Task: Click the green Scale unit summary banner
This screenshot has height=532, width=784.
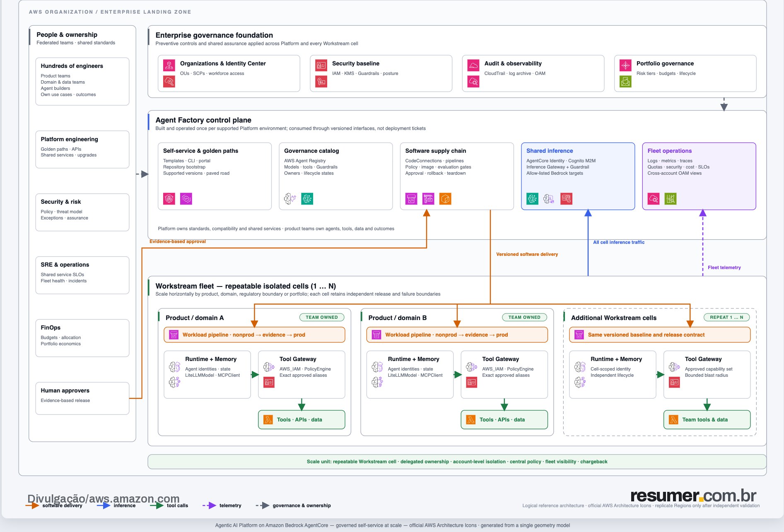Action: (457, 462)
